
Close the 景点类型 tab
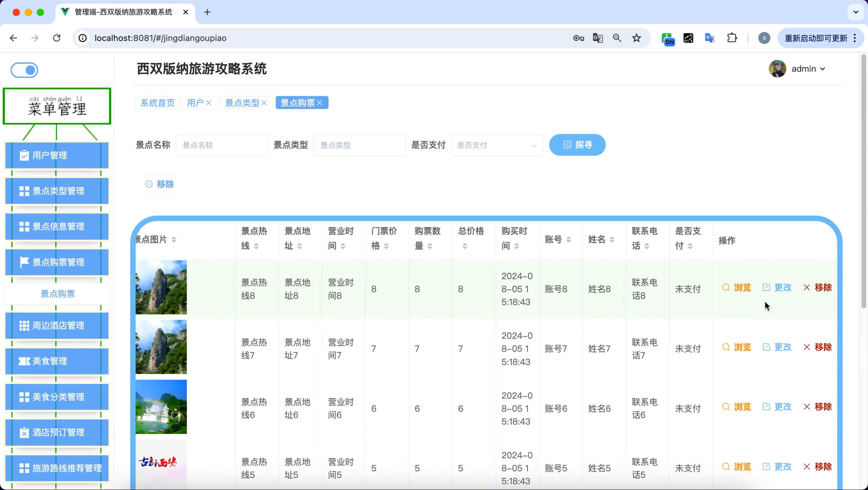[x=264, y=103]
